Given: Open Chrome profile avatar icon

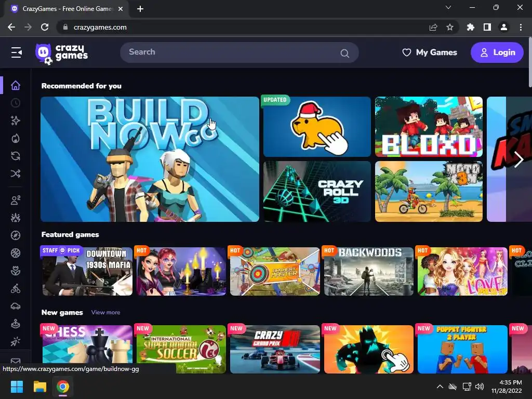Looking at the screenshot, I should click(504, 27).
